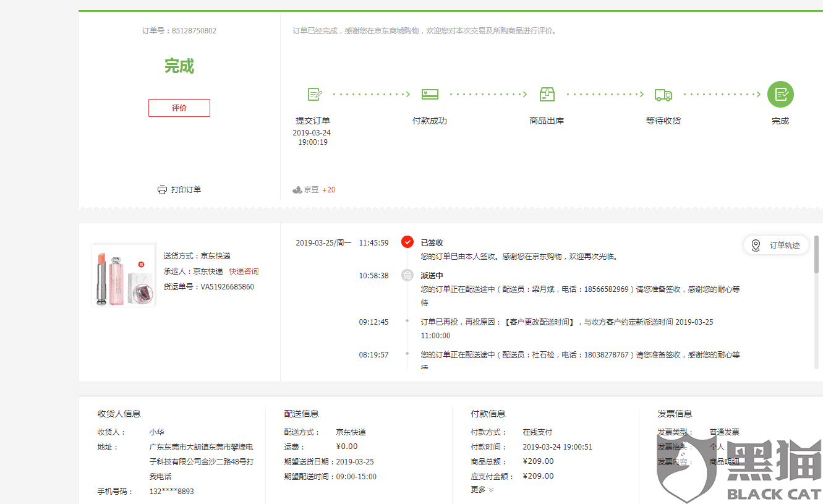This screenshot has height=504, width=823.
Task: Click the 评价 review button
Action: coord(179,108)
